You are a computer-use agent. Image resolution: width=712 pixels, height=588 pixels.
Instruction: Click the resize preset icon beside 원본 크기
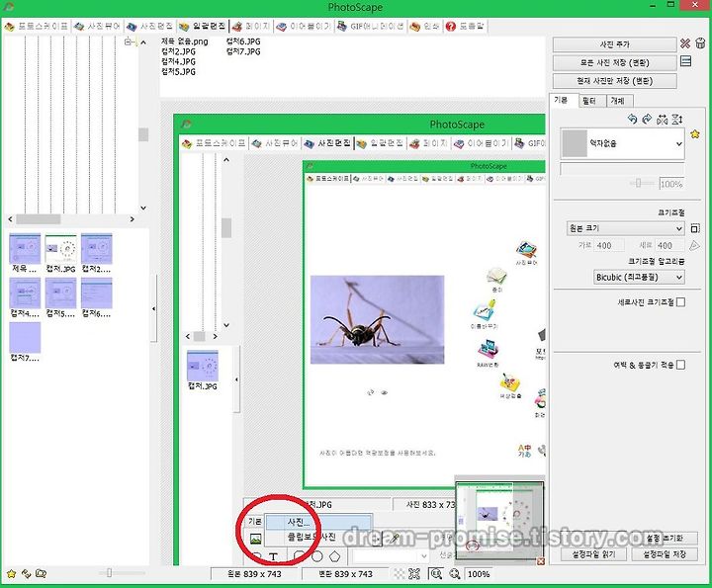click(x=695, y=228)
